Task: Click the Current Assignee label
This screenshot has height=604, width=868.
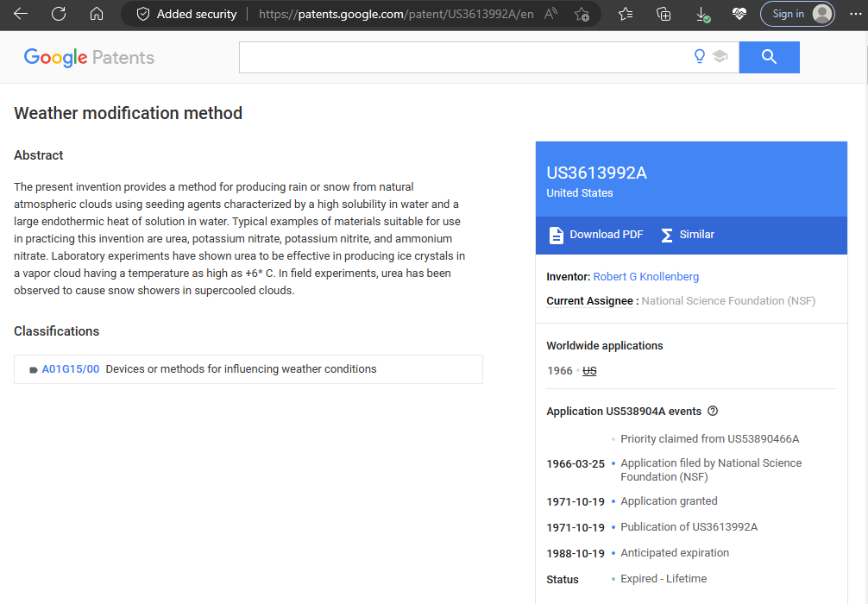Action: [589, 301]
